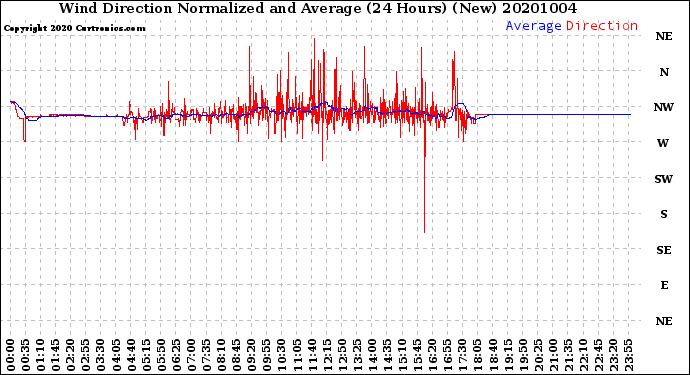
Task: Click the 09:55 time label
Action: 267,355
